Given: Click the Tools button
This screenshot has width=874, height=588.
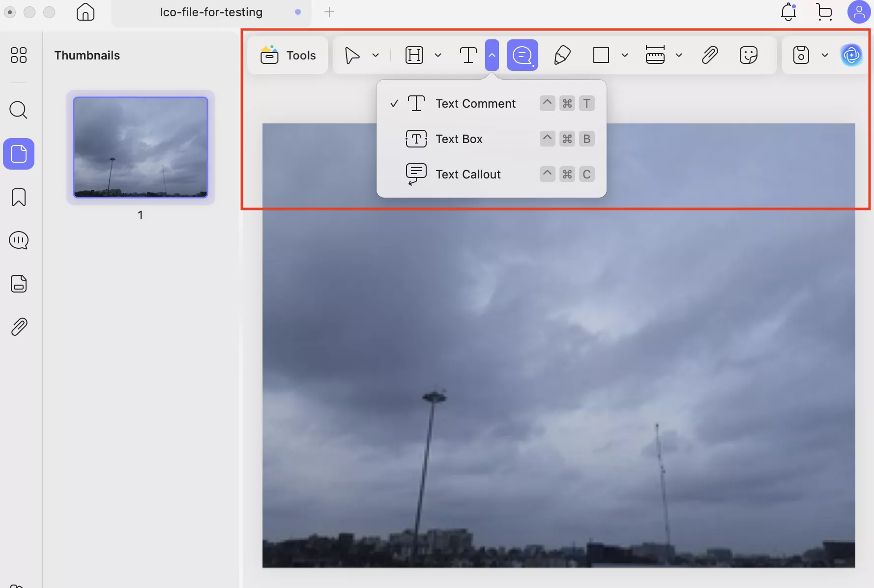Looking at the screenshot, I should [288, 55].
